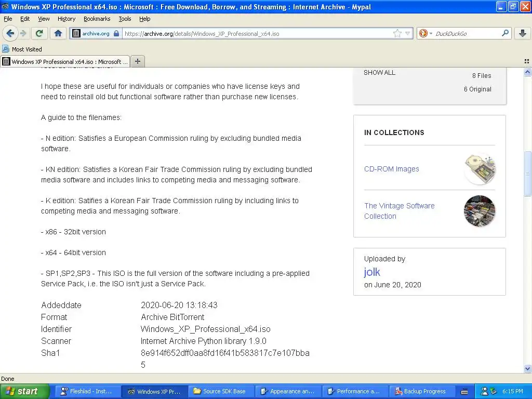Open the Help menu
Viewport: 532px width, 399px height.
144,19
